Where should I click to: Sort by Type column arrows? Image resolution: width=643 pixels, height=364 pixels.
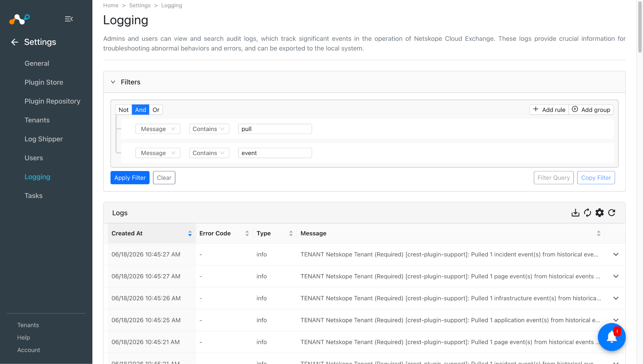pos(291,233)
